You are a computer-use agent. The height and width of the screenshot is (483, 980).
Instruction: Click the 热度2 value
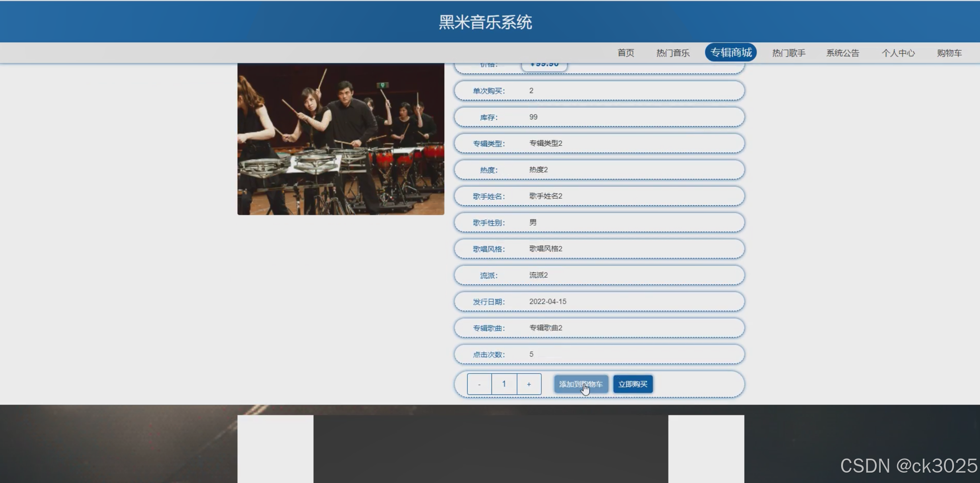coord(538,170)
